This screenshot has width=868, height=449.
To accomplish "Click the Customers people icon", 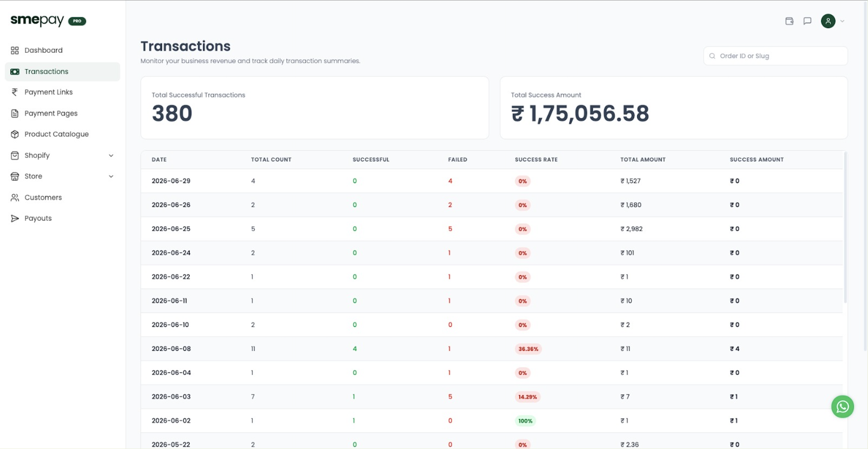I will coord(15,197).
